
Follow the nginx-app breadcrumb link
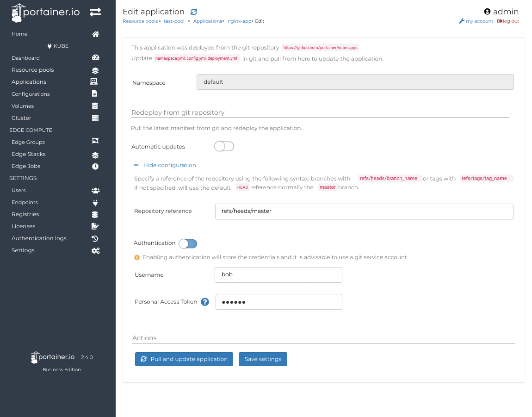tap(239, 21)
